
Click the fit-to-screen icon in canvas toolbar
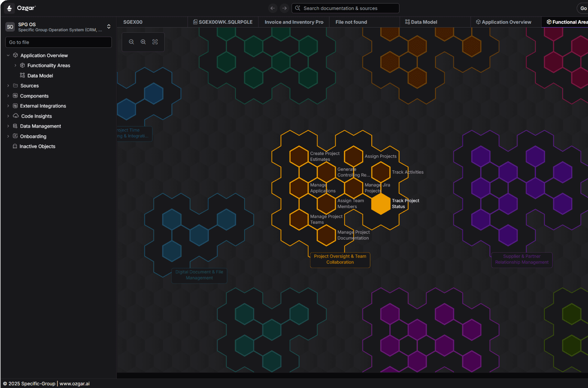[x=155, y=42]
